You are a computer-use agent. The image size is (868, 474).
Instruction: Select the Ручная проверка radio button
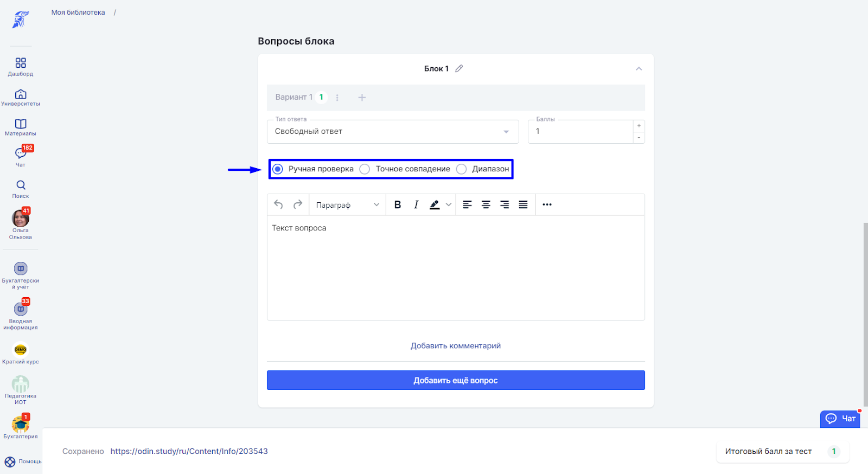pyautogui.click(x=278, y=169)
